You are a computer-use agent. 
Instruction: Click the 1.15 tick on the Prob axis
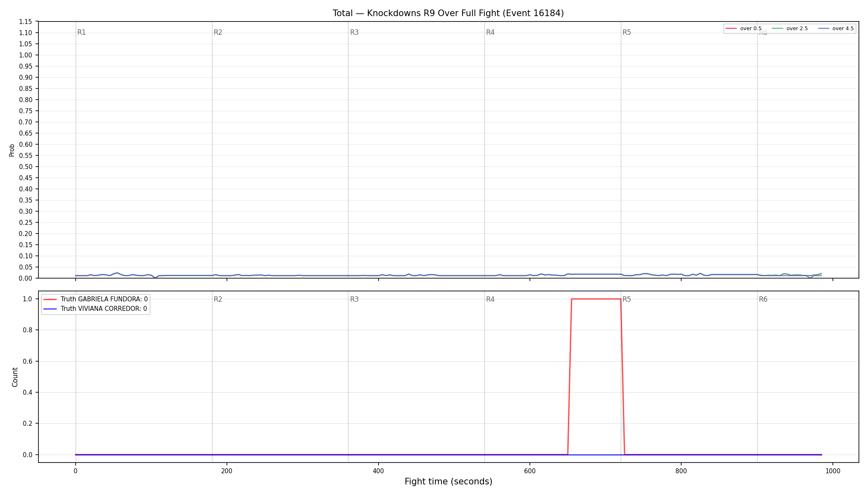tap(26, 22)
